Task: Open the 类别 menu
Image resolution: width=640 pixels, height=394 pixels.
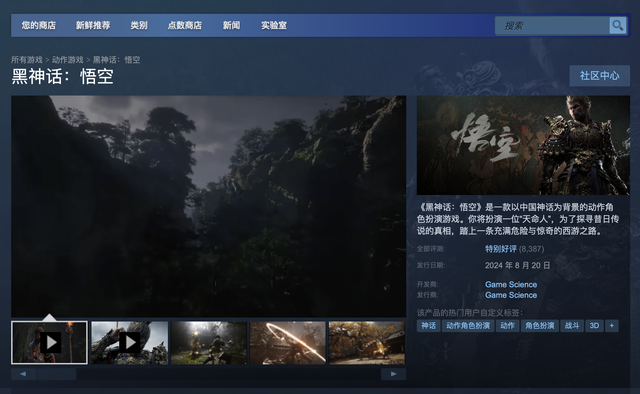Action: coord(139,25)
